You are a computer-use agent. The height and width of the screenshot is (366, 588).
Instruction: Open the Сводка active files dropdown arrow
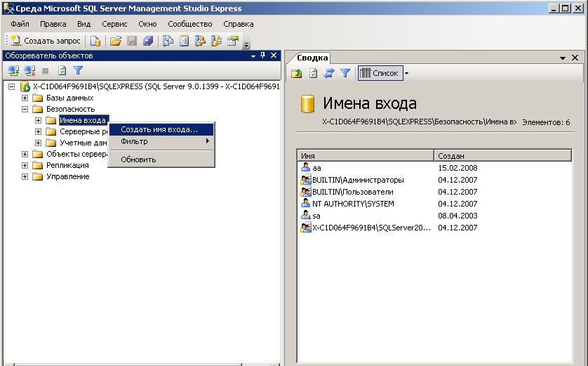(x=563, y=58)
